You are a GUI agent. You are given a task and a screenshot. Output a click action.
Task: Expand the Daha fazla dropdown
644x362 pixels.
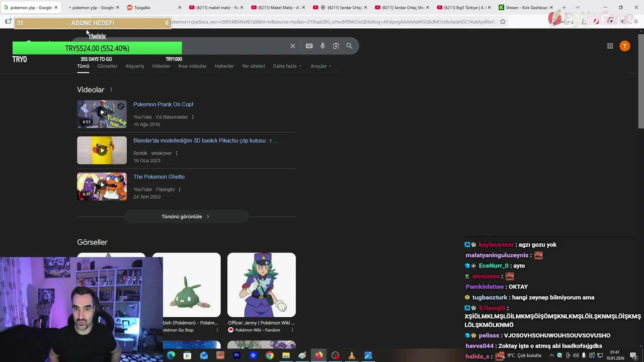287,66
